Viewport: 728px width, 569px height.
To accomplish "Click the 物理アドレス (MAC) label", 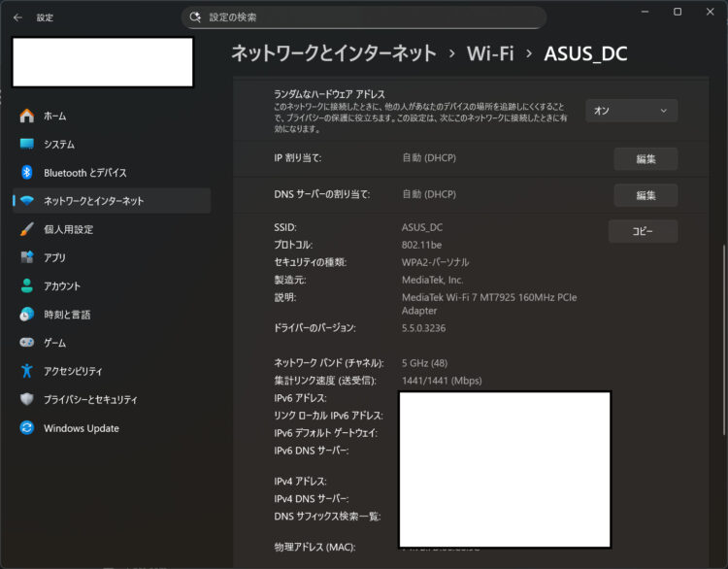I will pyautogui.click(x=314, y=548).
